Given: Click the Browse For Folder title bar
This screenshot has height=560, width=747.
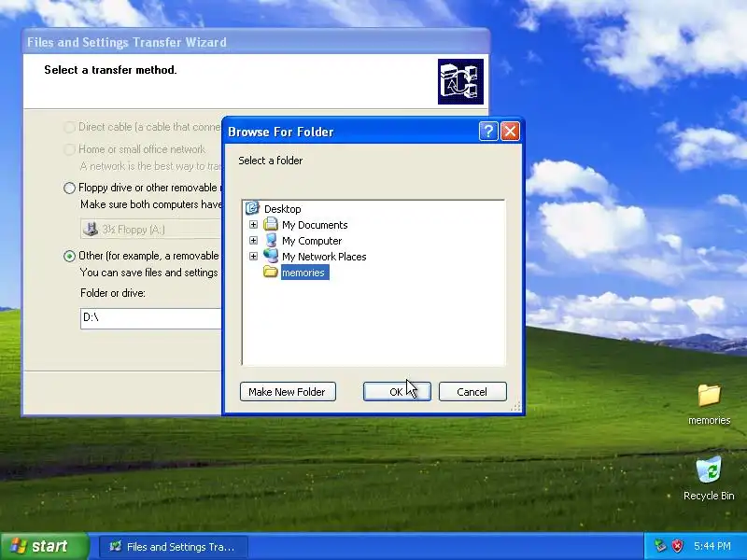Looking at the screenshot, I should (352, 131).
